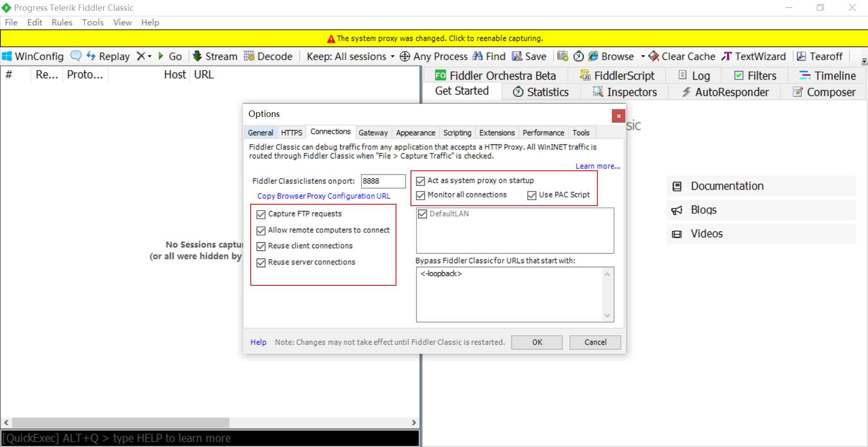The image size is (868, 447).
Task: Expand the Remove (X) dropdown arrow
Action: pos(150,57)
